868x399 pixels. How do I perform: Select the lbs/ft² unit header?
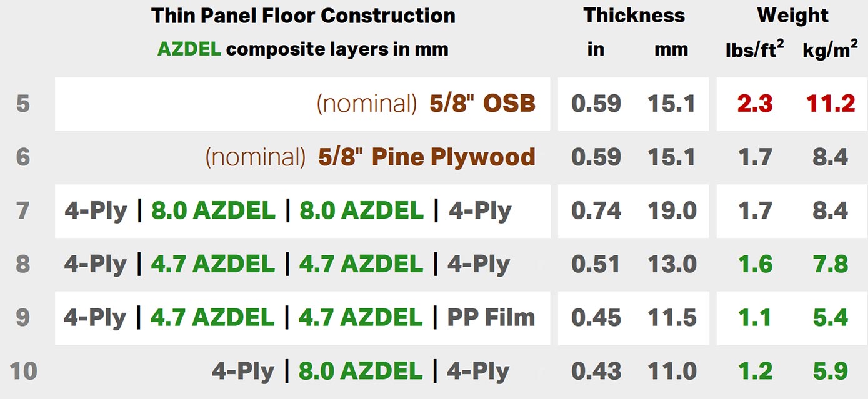[x=754, y=50]
